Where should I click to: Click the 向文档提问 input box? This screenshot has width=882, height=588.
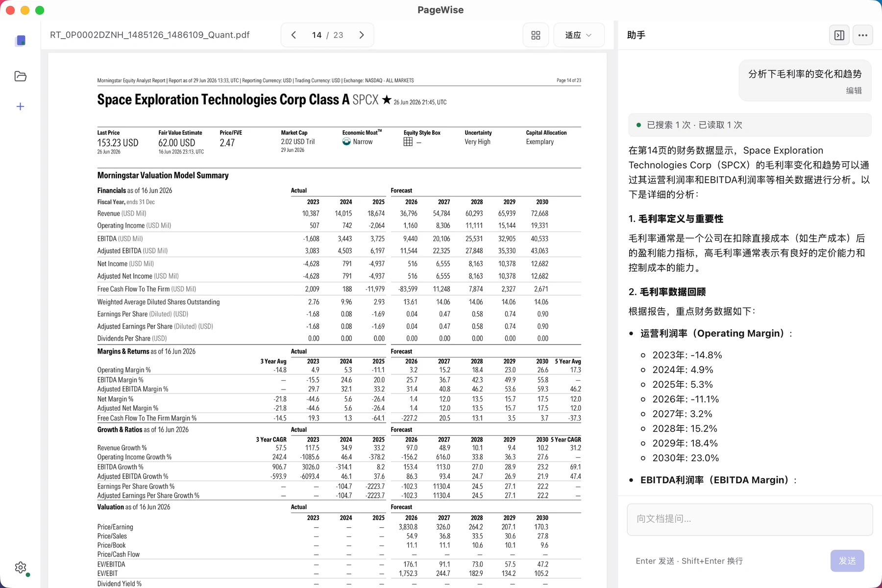pyautogui.click(x=750, y=519)
